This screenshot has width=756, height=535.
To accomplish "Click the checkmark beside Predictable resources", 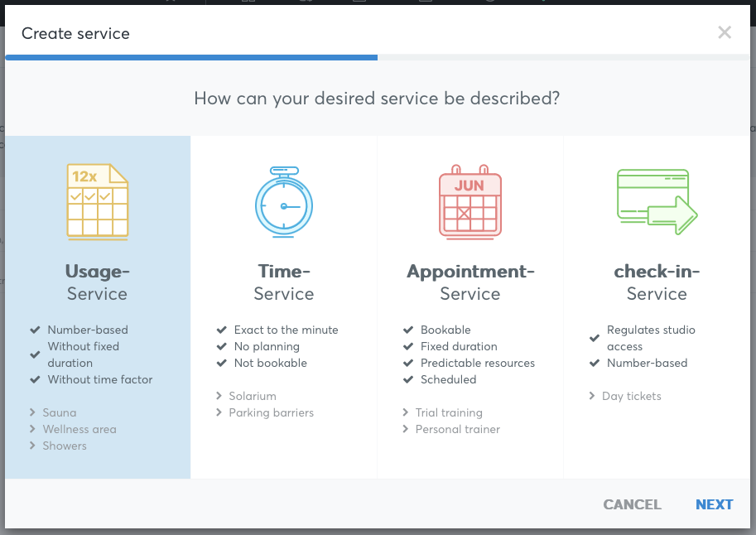I will [x=408, y=363].
